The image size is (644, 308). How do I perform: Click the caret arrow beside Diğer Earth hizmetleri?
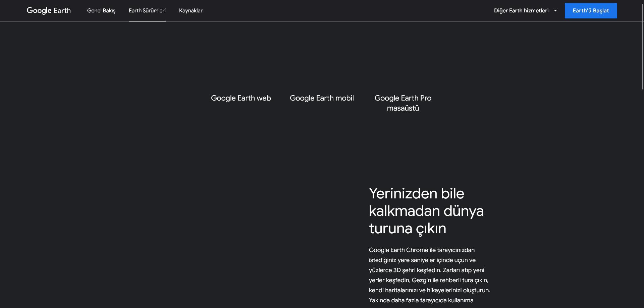point(555,11)
